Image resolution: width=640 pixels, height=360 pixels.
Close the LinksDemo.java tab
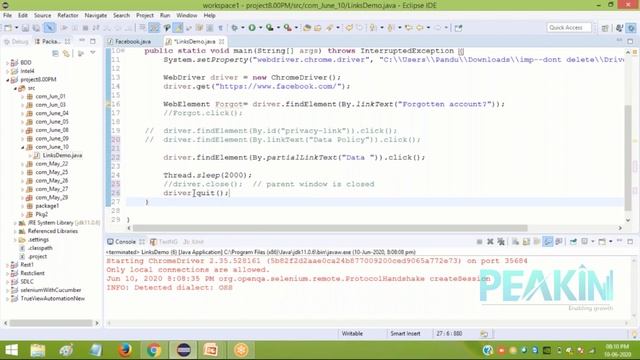pyautogui.click(x=222, y=42)
